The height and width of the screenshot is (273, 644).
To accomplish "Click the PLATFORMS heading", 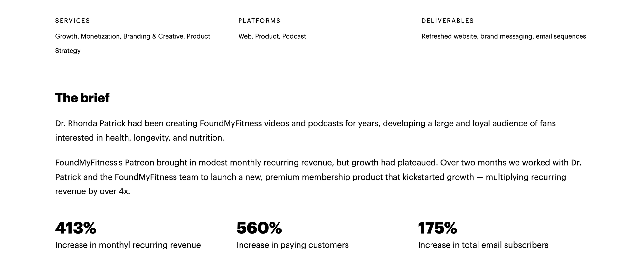I will [x=260, y=21].
